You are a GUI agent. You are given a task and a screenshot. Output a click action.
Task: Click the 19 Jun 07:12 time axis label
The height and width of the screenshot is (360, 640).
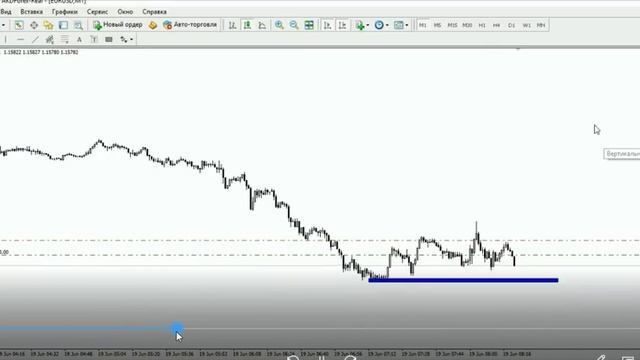pos(382,354)
